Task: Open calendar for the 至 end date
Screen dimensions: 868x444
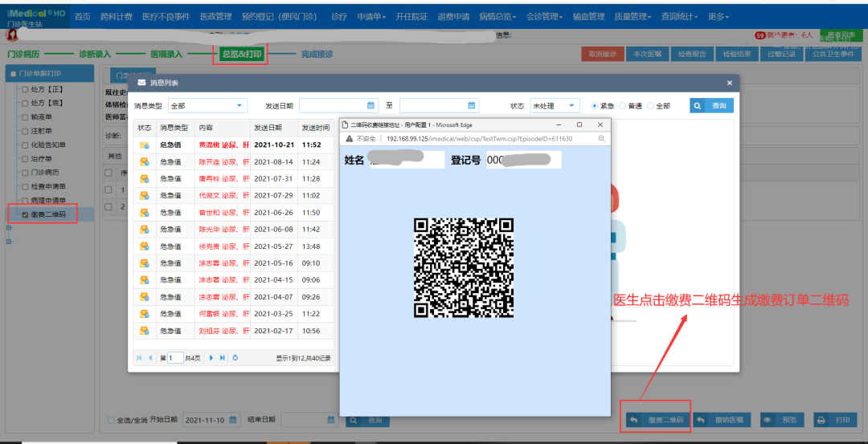Action: [471, 106]
